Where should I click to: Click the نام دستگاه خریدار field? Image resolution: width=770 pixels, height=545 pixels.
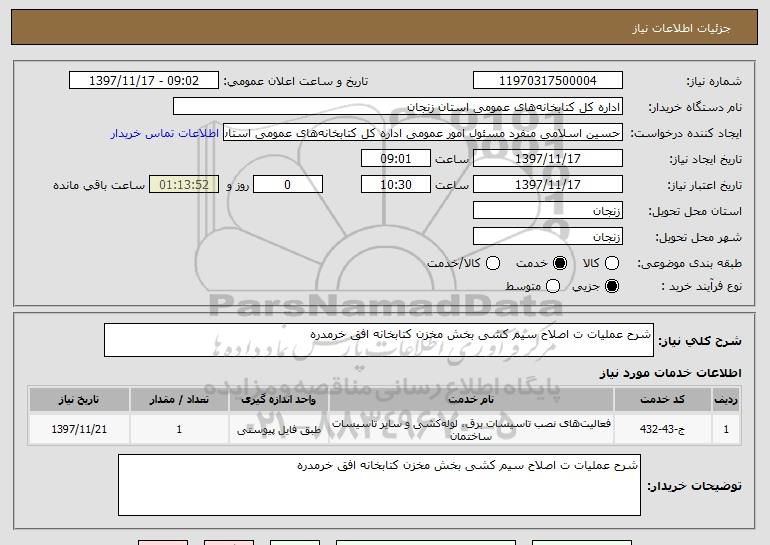(397, 107)
